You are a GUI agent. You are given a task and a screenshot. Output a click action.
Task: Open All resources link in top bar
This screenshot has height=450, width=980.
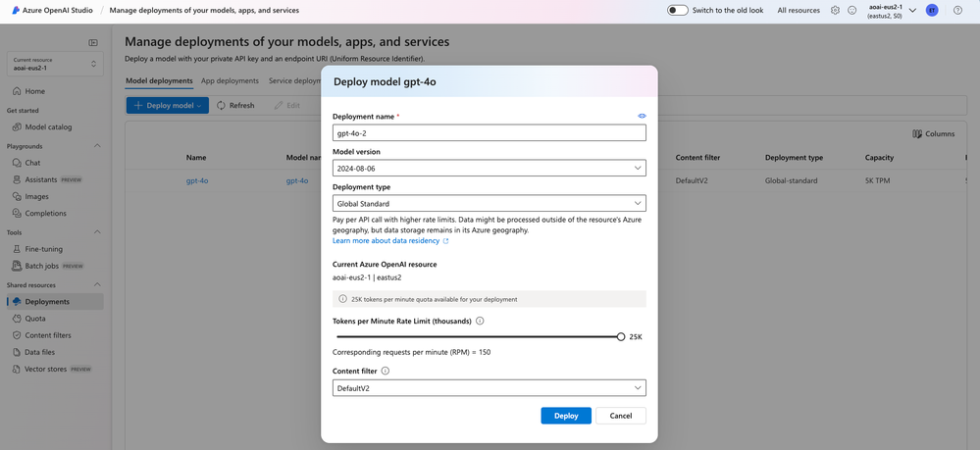tap(799, 11)
